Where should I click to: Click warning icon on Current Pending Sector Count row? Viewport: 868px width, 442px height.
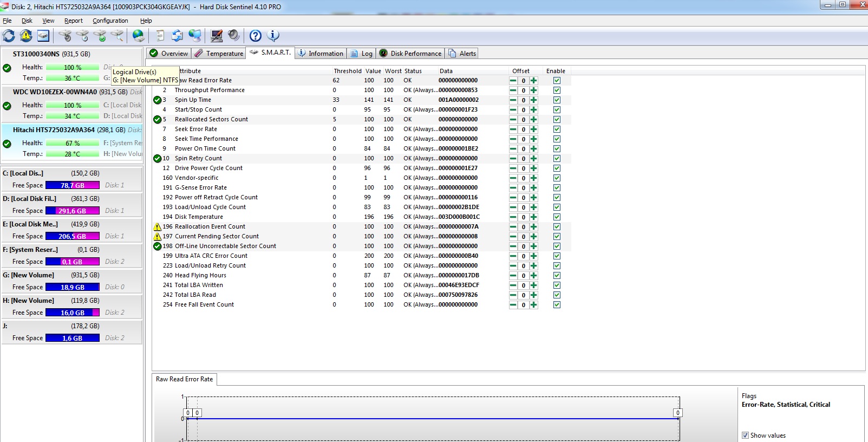[x=157, y=237]
